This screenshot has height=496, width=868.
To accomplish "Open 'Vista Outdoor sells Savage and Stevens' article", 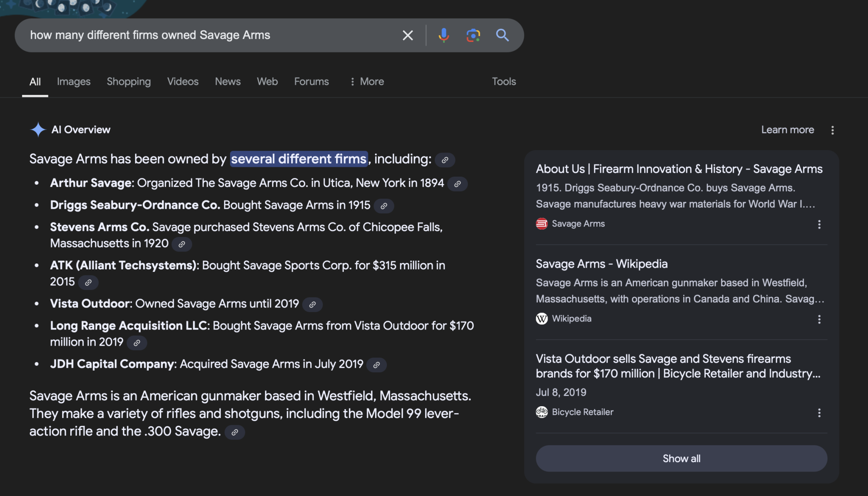I will click(678, 366).
